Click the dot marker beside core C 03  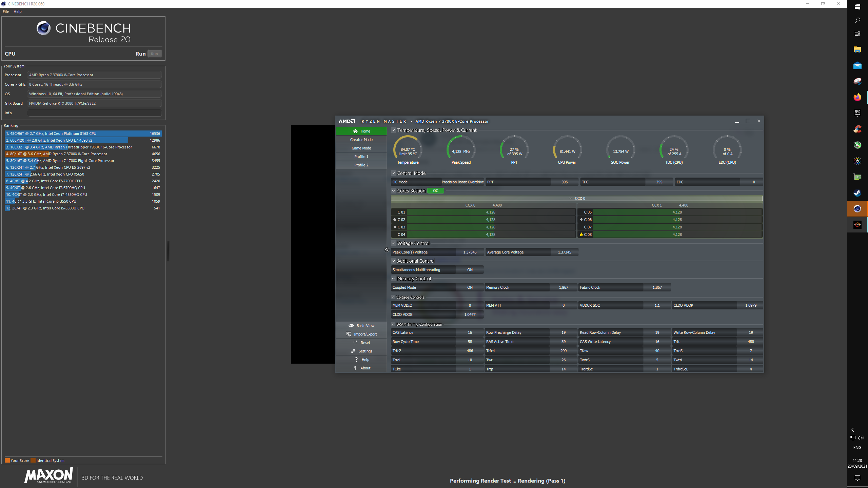coord(395,227)
